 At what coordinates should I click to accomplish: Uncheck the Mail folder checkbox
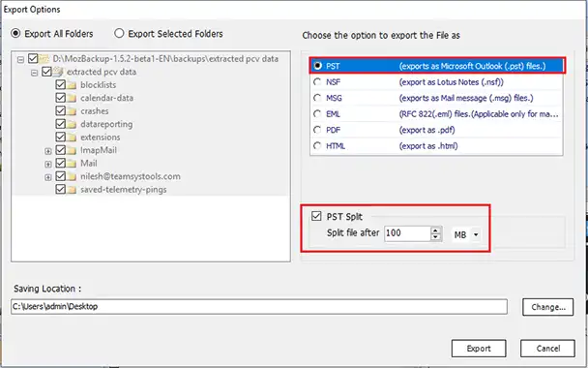(60, 163)
